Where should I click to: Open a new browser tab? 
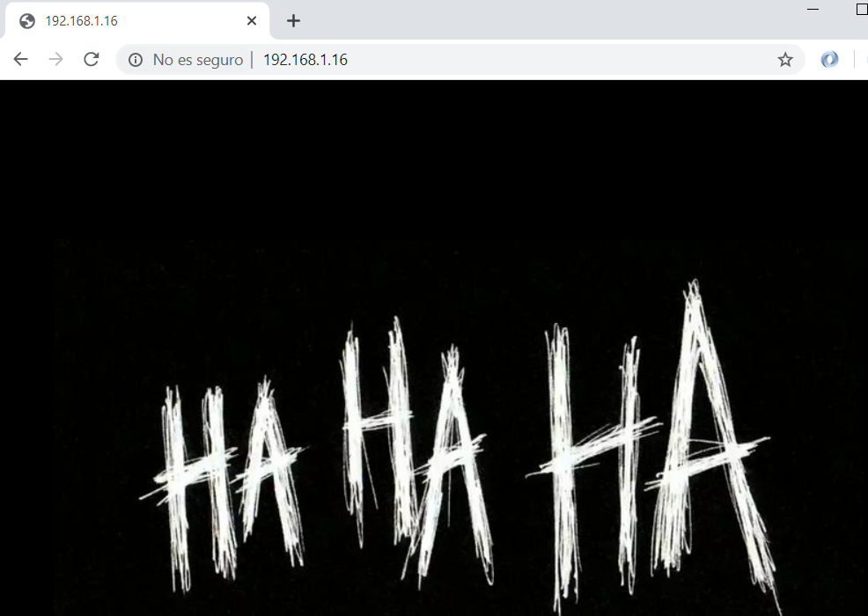pyautogui.click(x=293, y=21)
